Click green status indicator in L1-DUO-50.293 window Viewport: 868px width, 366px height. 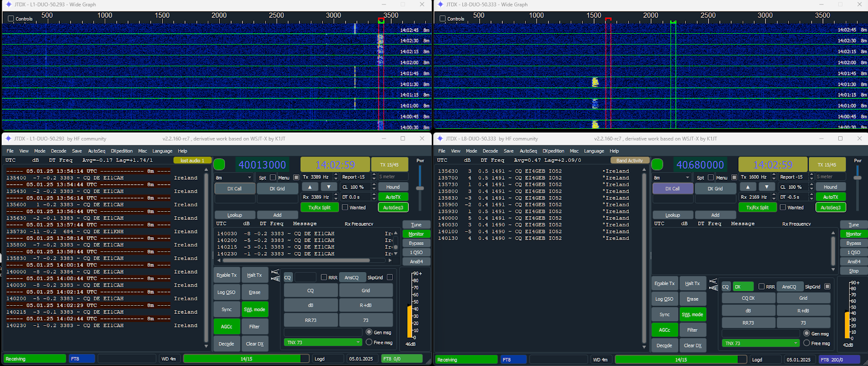219,165
